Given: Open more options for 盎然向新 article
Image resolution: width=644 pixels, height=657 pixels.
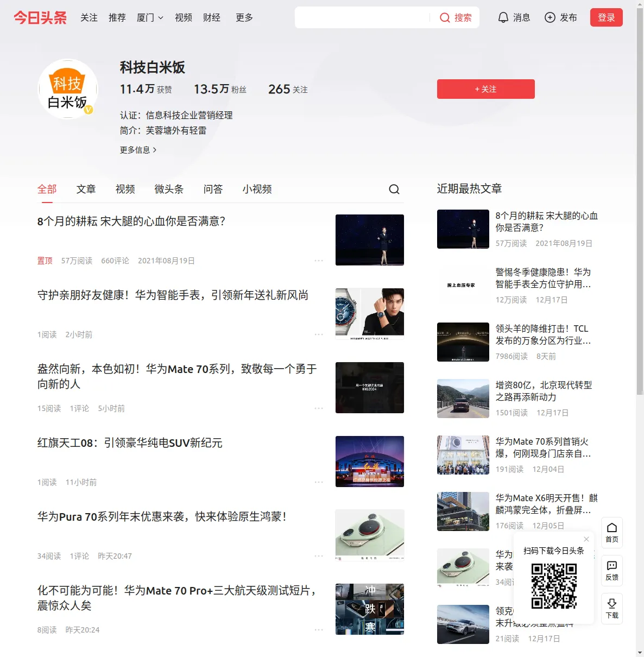Looking at the screenshot, I should (319, 408).
